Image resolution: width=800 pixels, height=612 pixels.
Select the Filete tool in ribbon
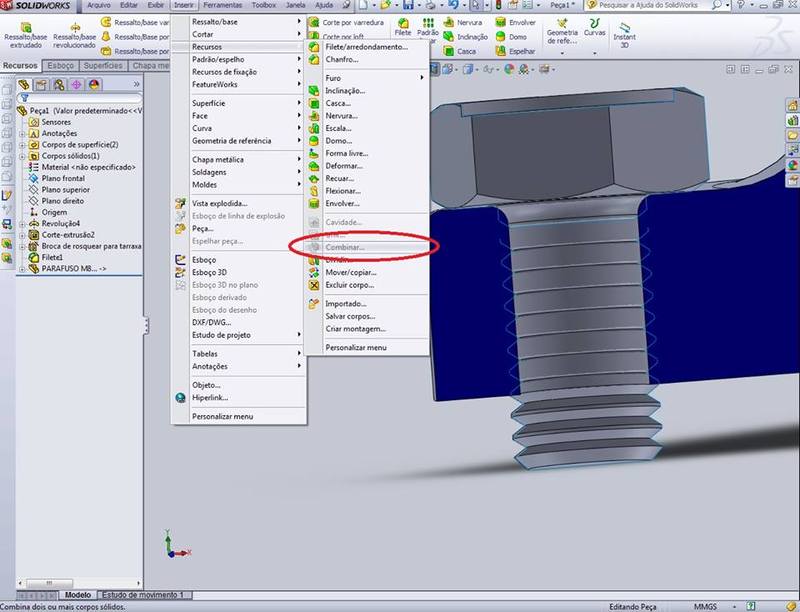(403, 28)
